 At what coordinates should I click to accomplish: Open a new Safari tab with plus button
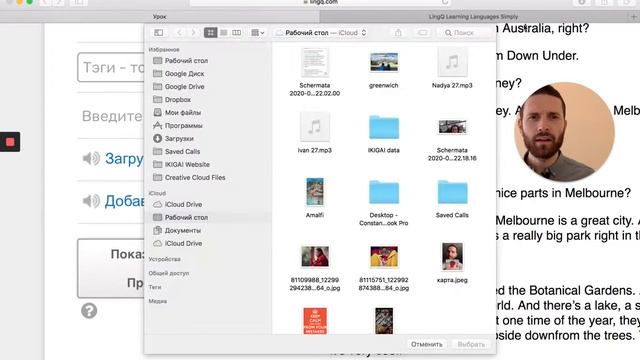point(633,17)
